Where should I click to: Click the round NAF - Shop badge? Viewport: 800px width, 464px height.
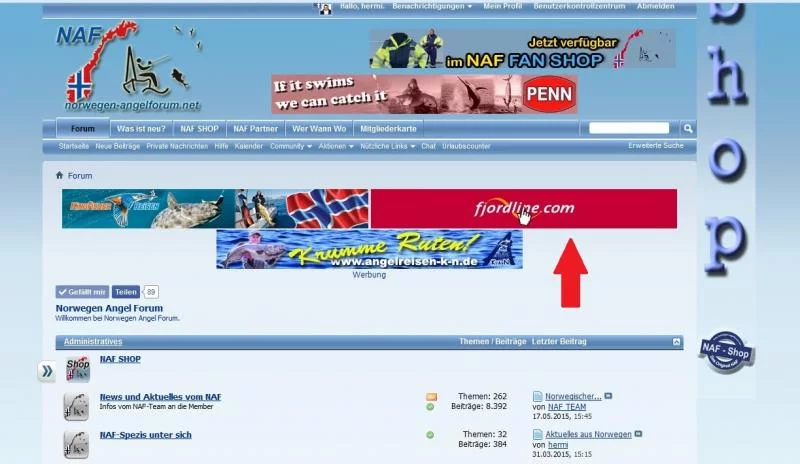(726, 352)
